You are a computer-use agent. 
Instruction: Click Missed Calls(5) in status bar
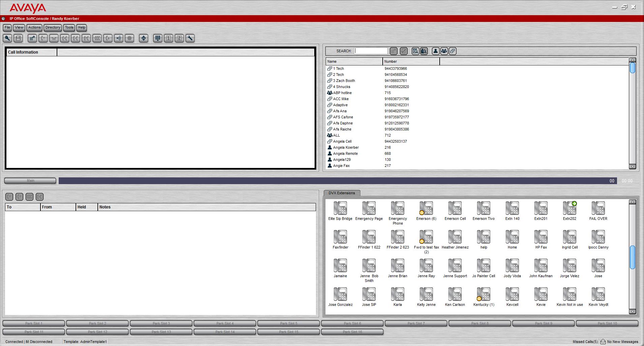click(x=585, y=342)
